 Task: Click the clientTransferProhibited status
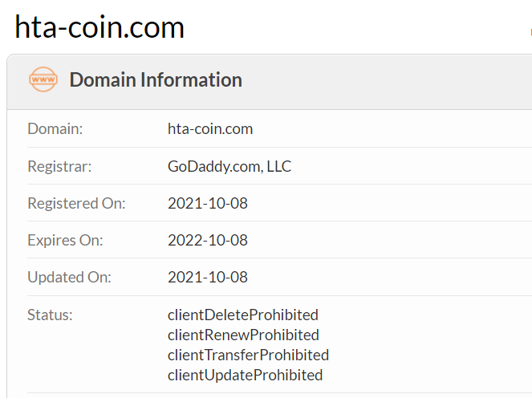point(248,355)
